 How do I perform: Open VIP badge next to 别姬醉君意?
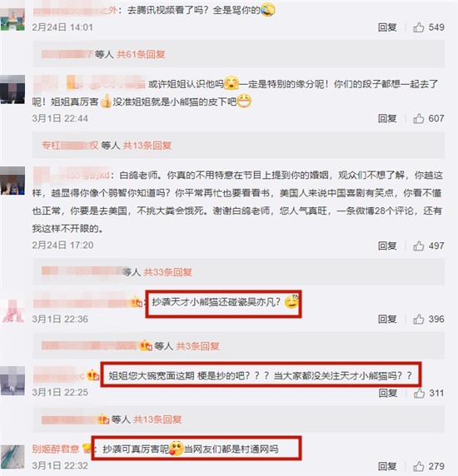(x=87, y=449)
